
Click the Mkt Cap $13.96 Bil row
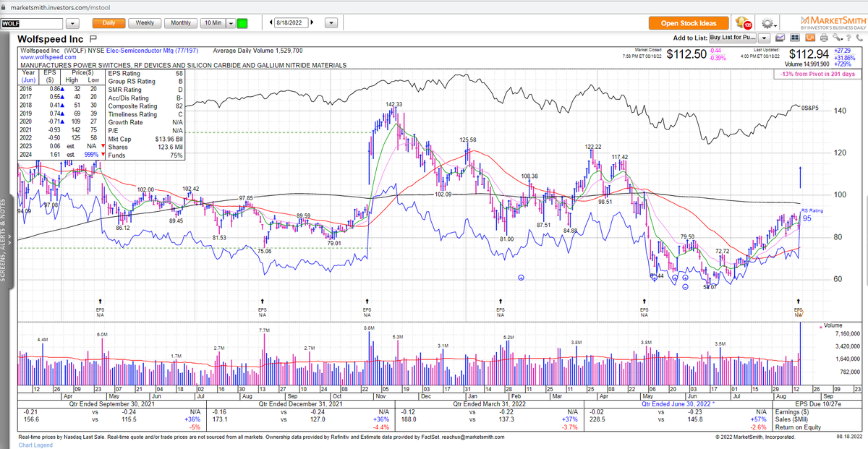(146, 138)
